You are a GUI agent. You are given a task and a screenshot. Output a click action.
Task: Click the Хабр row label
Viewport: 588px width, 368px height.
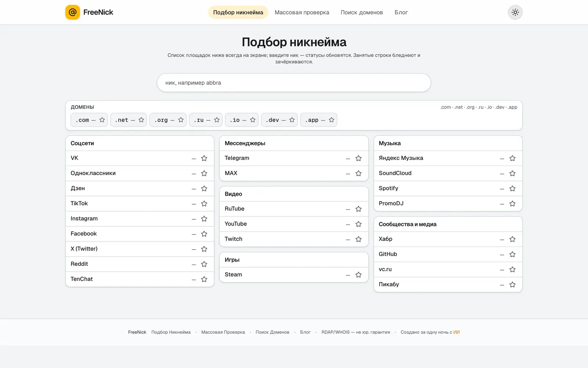(386, 239)
